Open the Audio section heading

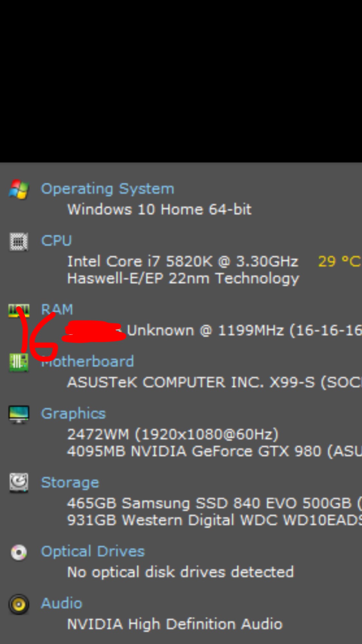[x=61, y=603]
